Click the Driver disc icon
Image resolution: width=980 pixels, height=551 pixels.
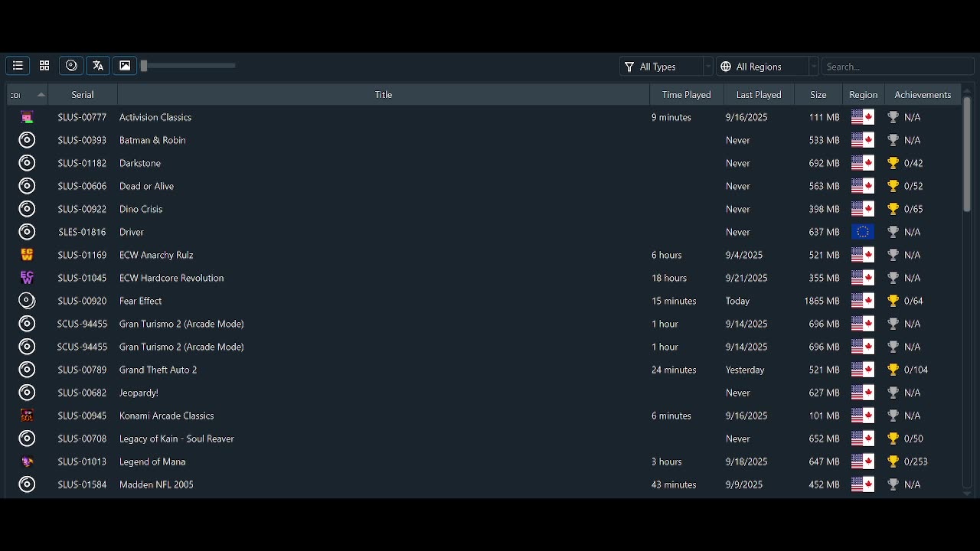pos(27,232)
